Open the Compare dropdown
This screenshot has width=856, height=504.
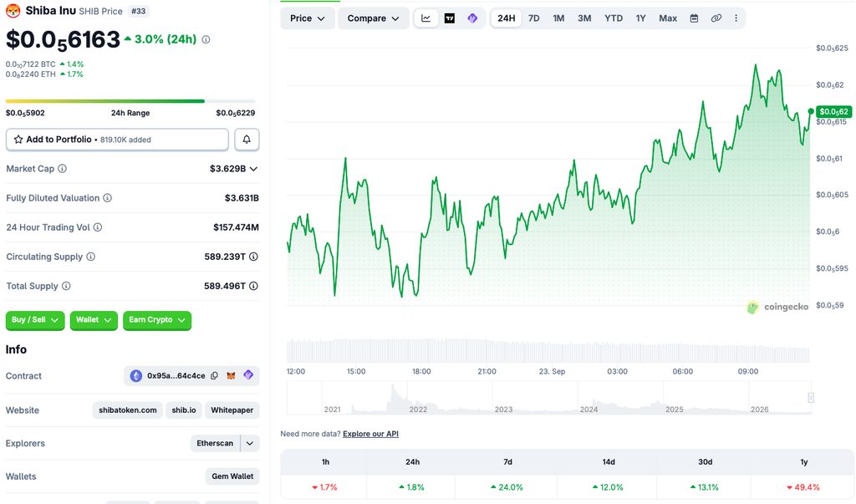click(x=374, y=18)
